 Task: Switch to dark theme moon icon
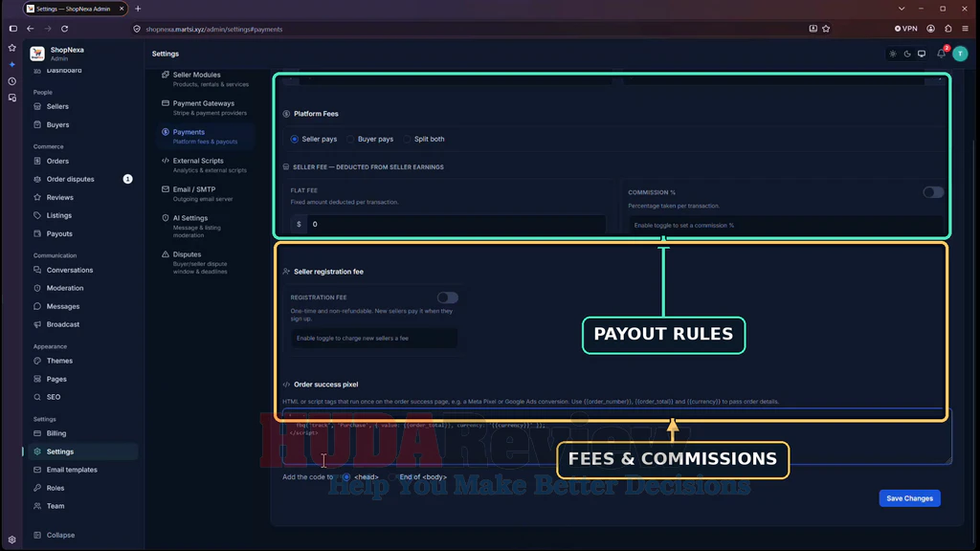[907, 54]
